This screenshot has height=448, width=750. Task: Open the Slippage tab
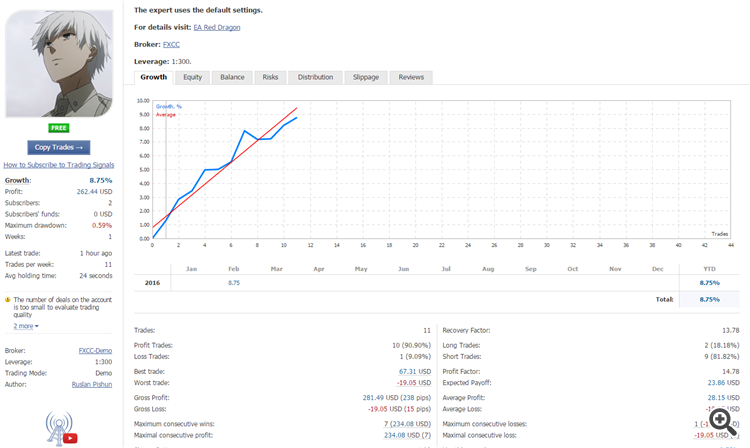[x=366, y=77]
